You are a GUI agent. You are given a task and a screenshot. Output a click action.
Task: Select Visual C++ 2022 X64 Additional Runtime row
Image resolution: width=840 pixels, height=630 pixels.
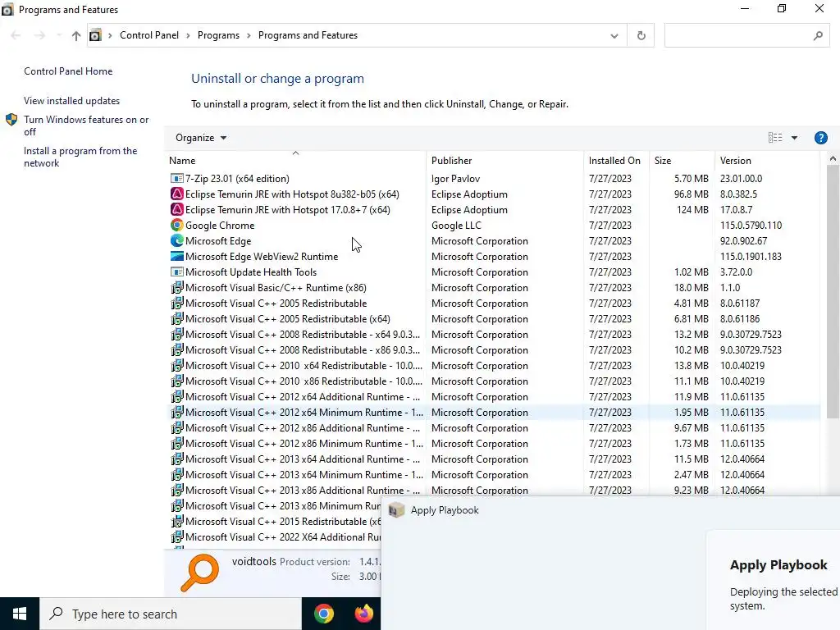[x=276, y=536]
